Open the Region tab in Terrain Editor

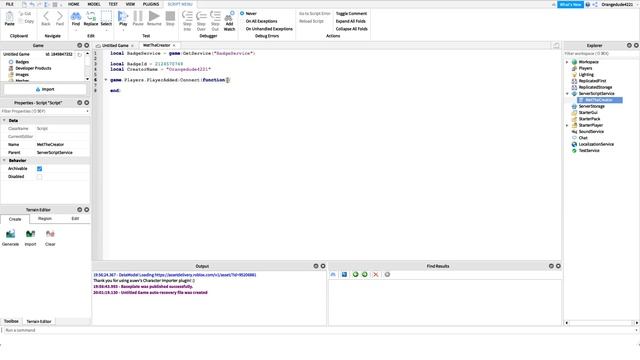click(x=44, y=219)
